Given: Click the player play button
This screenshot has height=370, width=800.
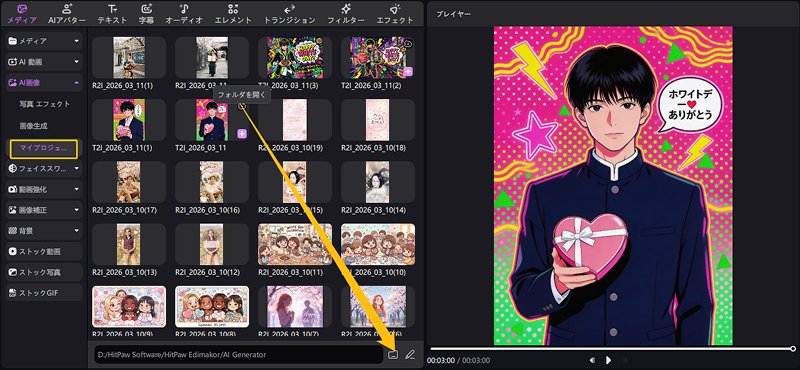Looking at the screenshot, I should pos(609,360).
